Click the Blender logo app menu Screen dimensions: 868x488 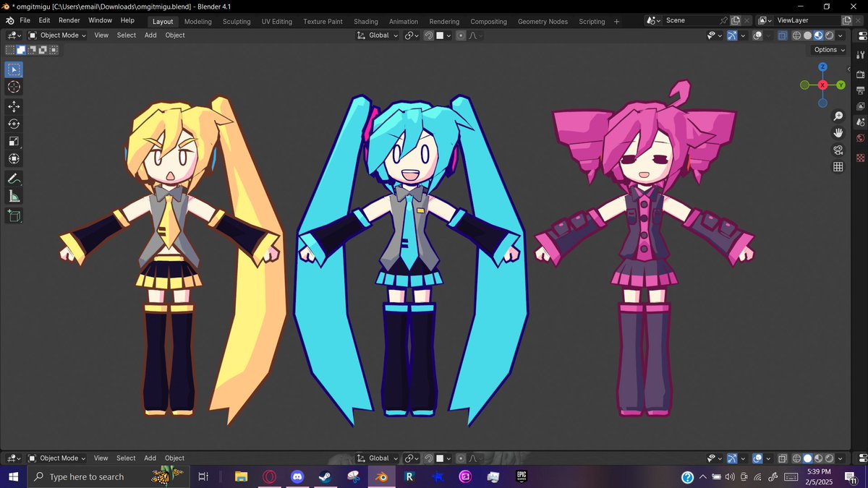tap(10, 20)
